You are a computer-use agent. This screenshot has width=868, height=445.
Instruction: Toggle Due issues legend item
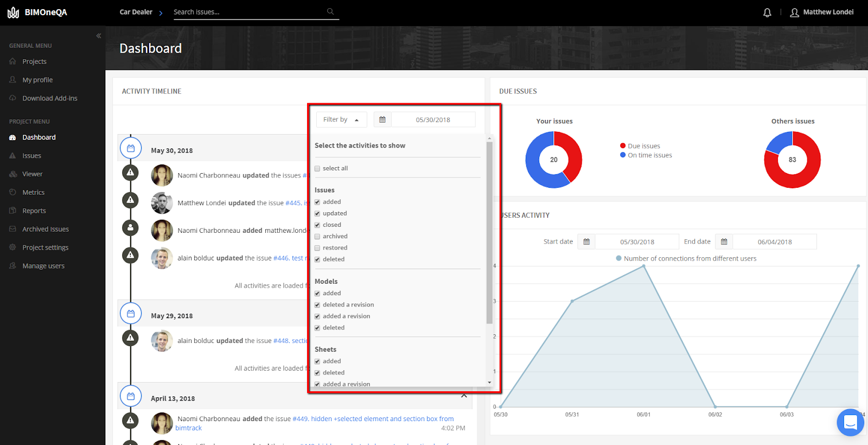pyautogui.click(x=640, y=146)
